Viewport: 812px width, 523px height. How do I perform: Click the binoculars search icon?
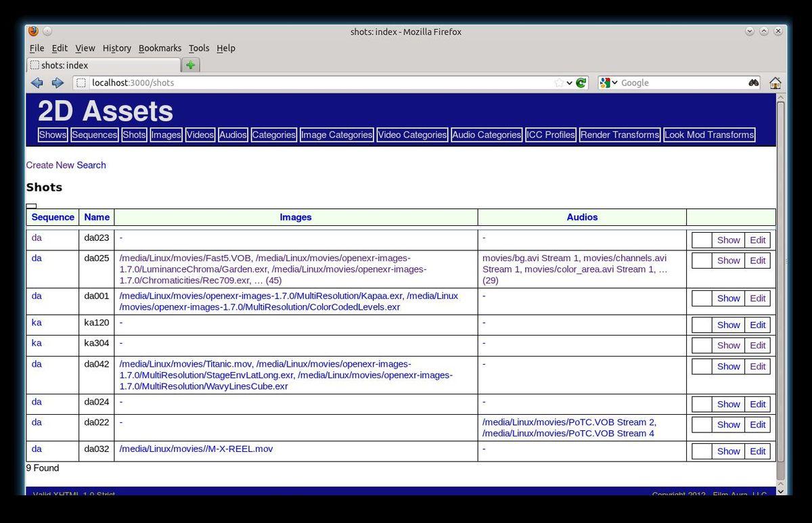coord(754,83)
